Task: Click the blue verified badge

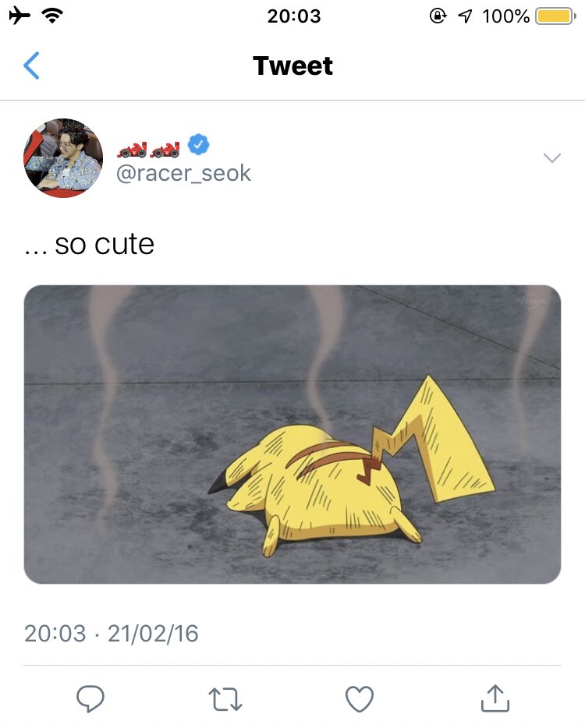Action: click(198, 144)
